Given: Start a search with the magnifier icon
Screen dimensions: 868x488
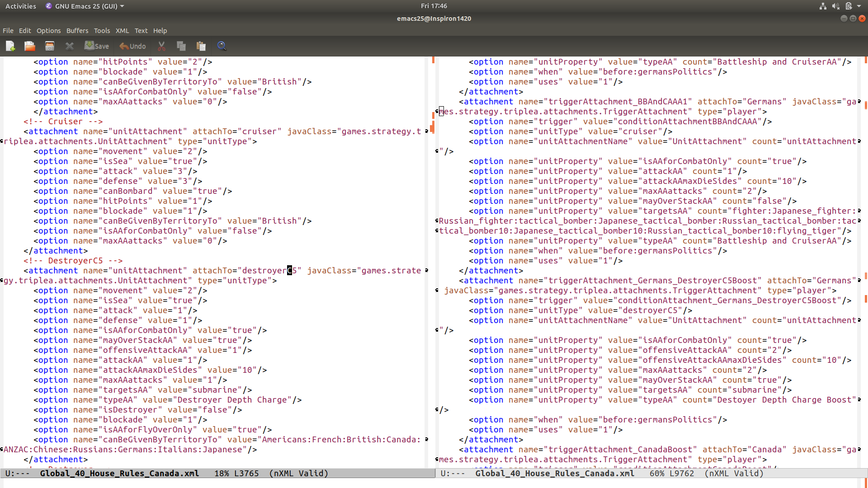Looking at the screenshot, I should [222, 46].
